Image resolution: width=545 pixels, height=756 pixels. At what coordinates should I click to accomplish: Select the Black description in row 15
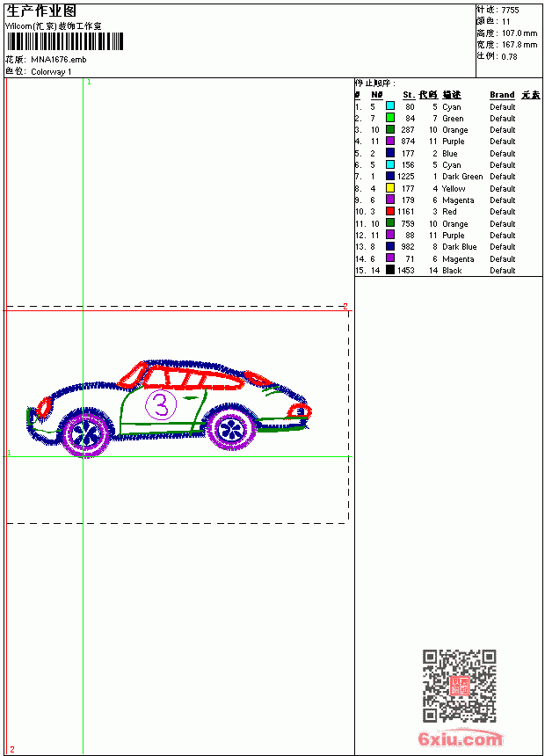tap(452, 271)
